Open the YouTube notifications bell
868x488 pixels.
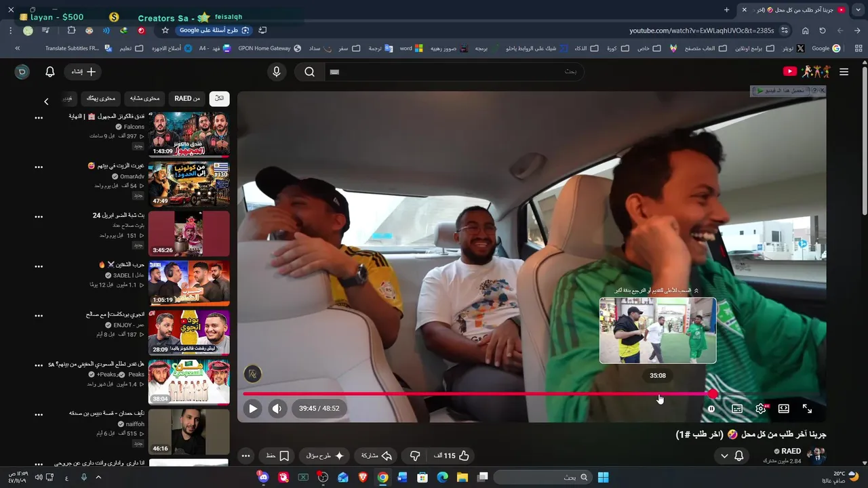[50, 72]
